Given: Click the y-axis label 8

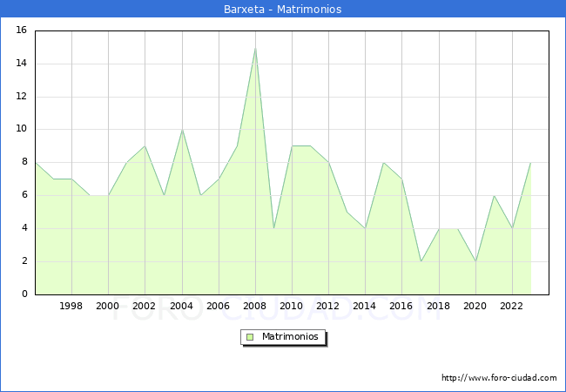Looking at the screenshot, I should click(x=24, y=162).
